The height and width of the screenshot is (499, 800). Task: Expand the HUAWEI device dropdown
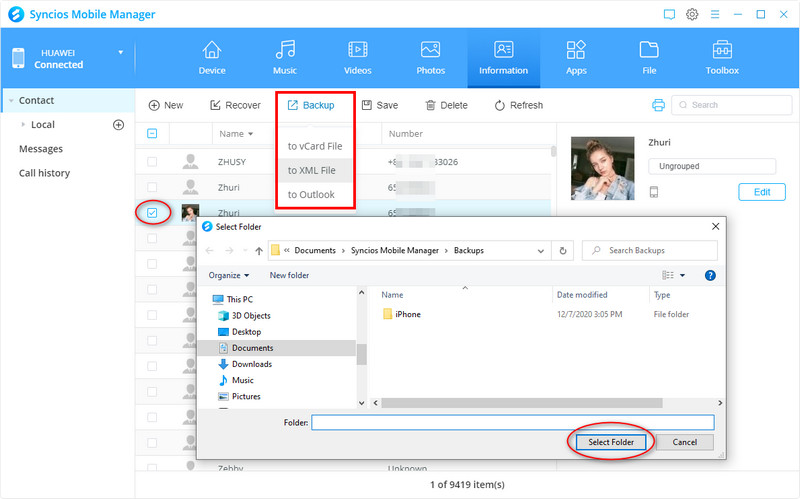[x=121, y=52]
